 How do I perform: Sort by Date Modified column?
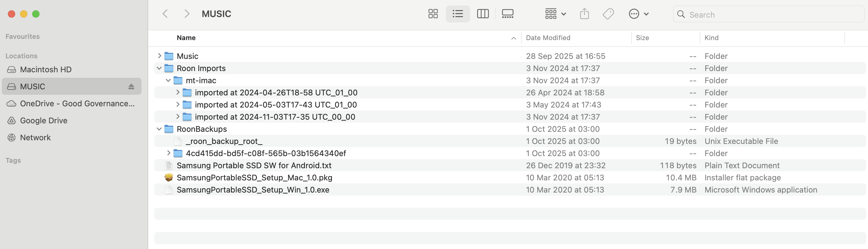pos(548,38)
